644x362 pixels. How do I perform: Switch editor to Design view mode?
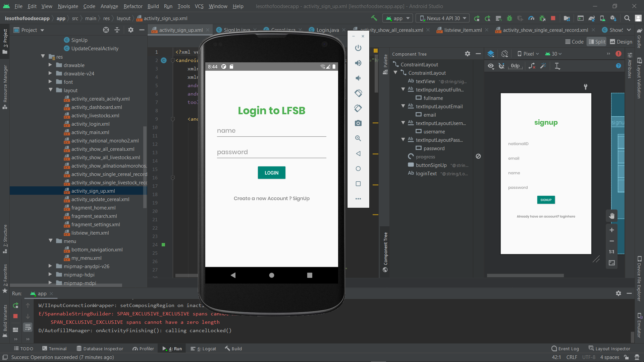click(621, 42)
